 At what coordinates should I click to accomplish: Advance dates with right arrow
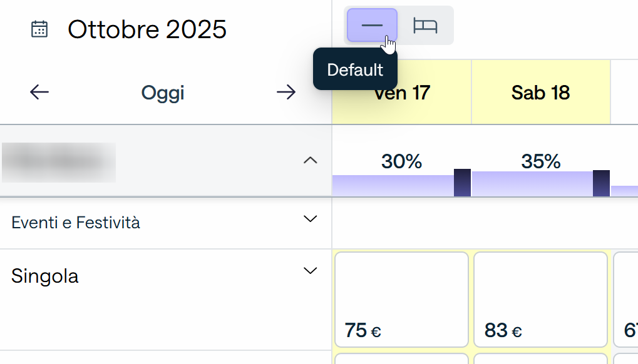286,92
